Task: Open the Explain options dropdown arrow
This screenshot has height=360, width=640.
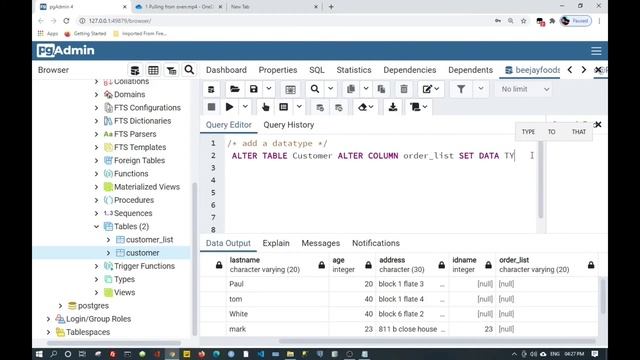Action: tap(299, 107)
